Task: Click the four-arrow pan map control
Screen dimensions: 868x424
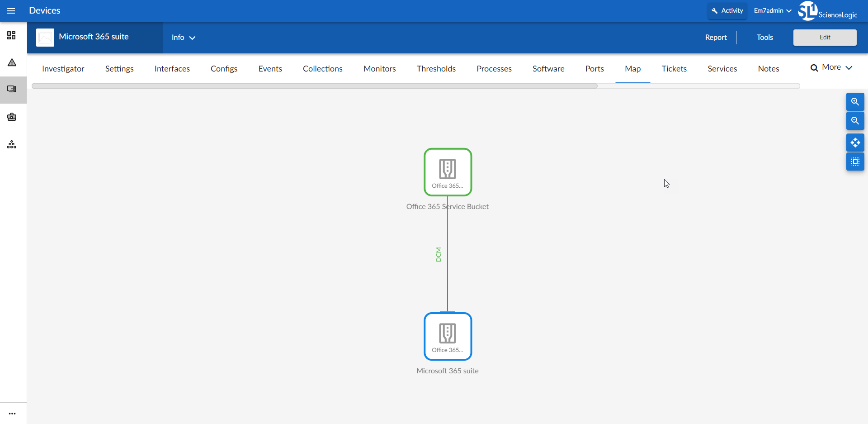Action: 855,143
